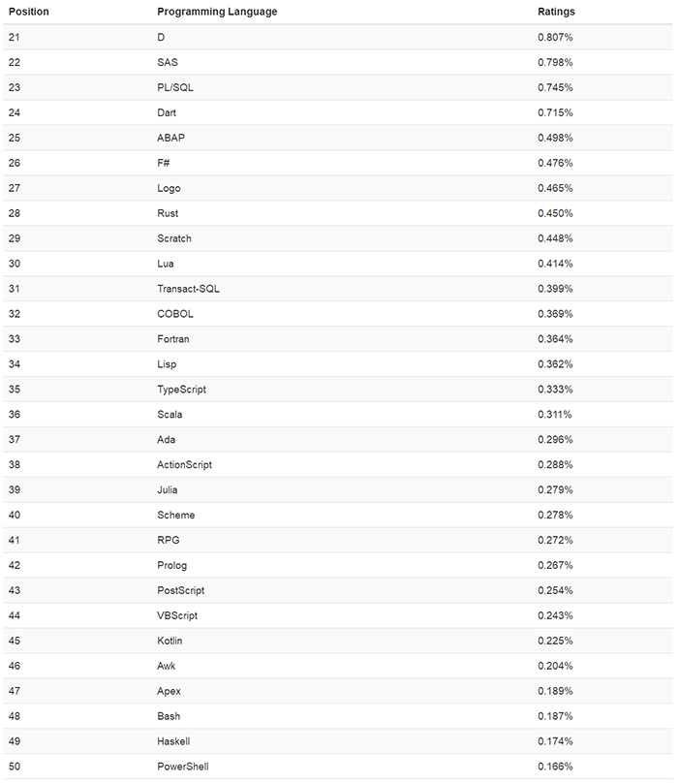Select the Rust language row
The image size is (678, 784).
click(x=168, y=213)
